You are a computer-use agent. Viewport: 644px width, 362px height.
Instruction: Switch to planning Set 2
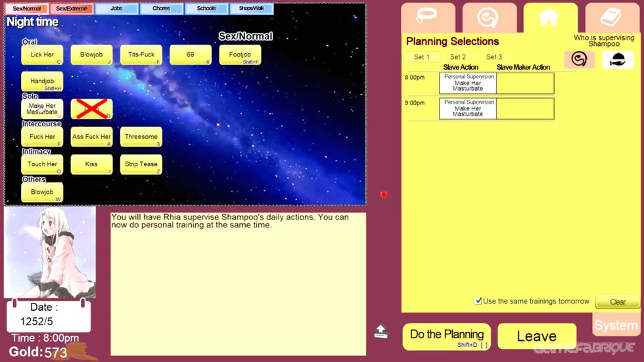(x=458, y=57)
